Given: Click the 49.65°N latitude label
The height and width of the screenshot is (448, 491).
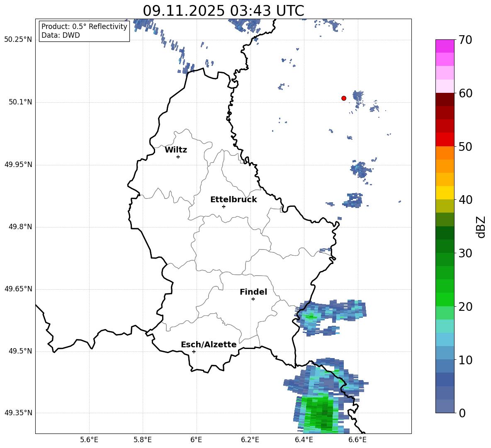Looking at the screenshot, I should [19, 289].
